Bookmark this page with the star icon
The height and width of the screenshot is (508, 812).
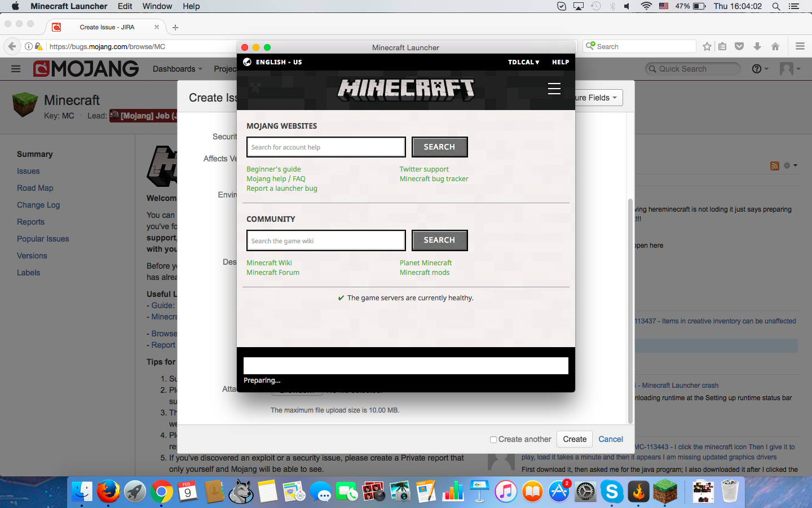point(707,46)
